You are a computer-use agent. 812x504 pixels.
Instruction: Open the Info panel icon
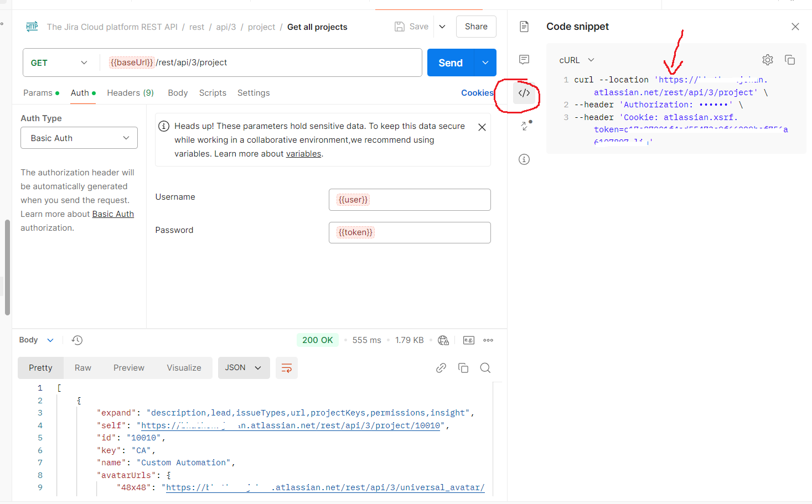click(x=524, y=159)
